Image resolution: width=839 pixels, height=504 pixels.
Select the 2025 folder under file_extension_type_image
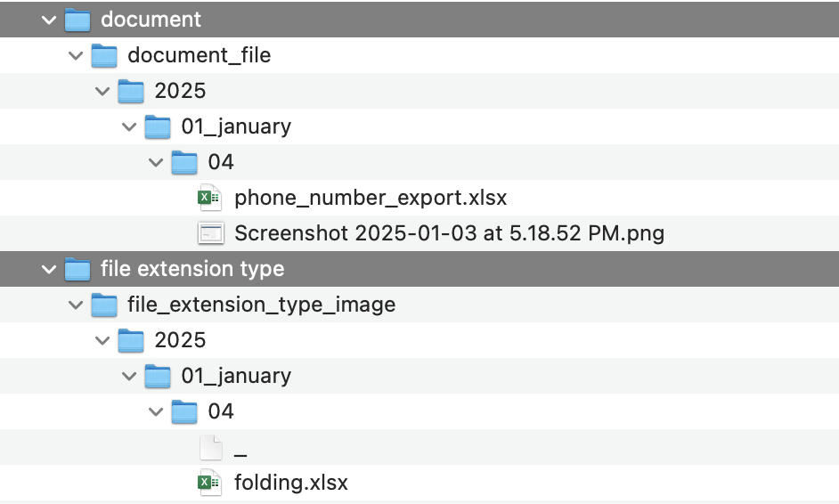(180, 340)
